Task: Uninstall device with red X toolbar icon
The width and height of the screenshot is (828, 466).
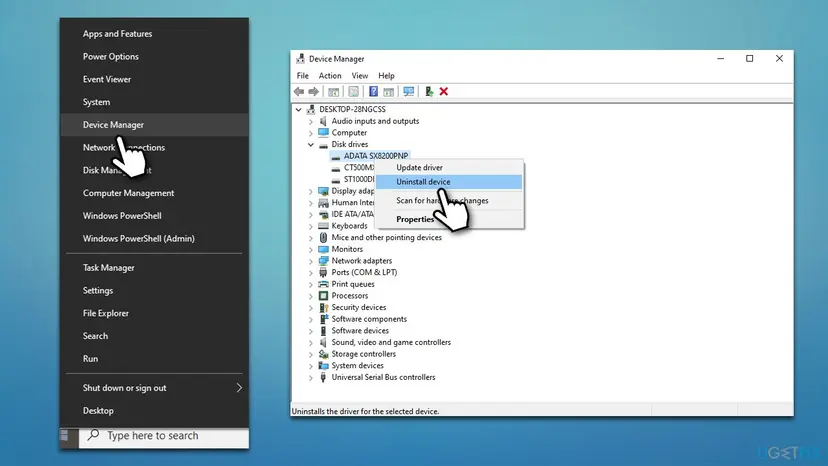Action: [x=444, y=91]
